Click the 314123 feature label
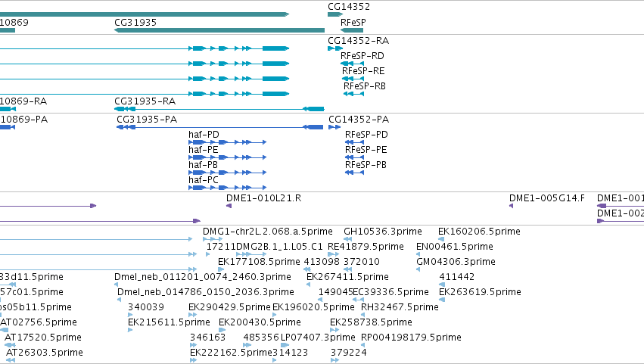The height and width of the screenshot is (364, 644). click(290, 353)
